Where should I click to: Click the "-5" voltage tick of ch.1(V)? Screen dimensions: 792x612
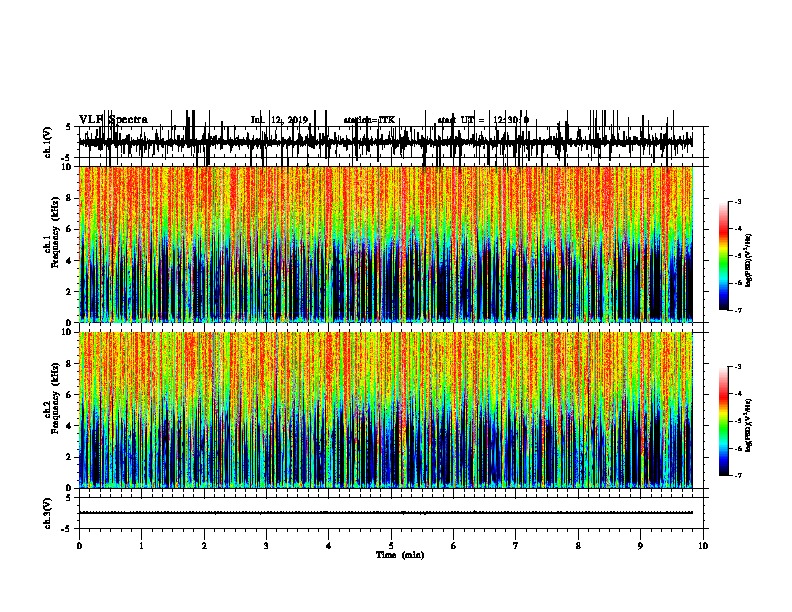coord(68,158)
